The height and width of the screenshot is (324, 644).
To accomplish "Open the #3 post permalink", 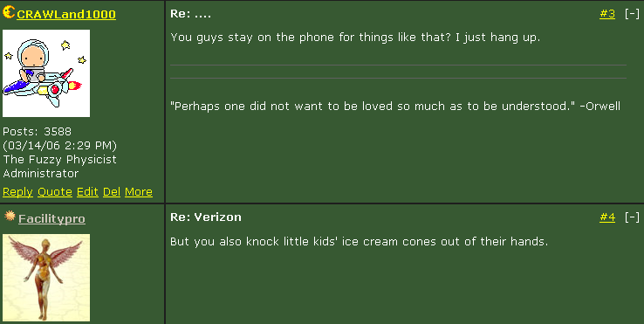I will pos(607,14).
